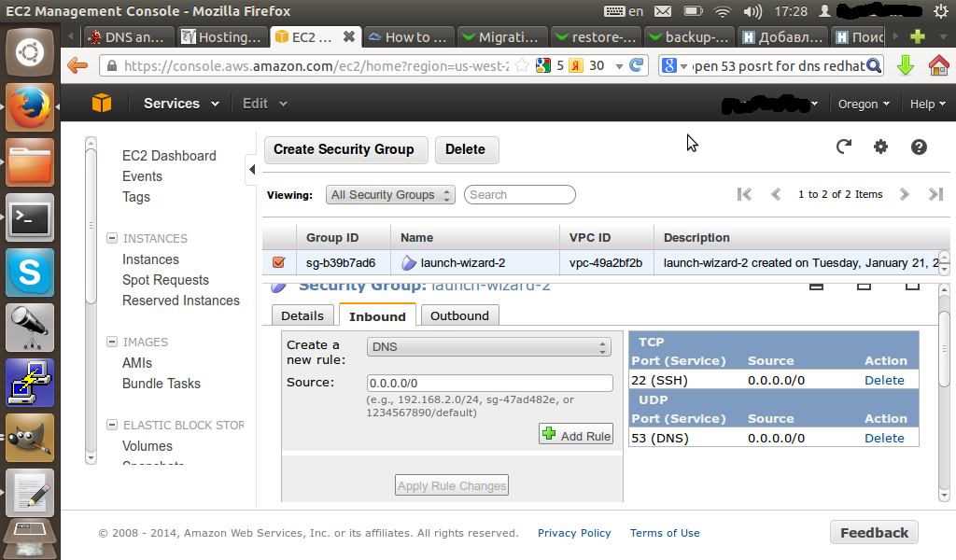Open the Services menu
This screenshot has height=560, width=956.
[181, 104]
